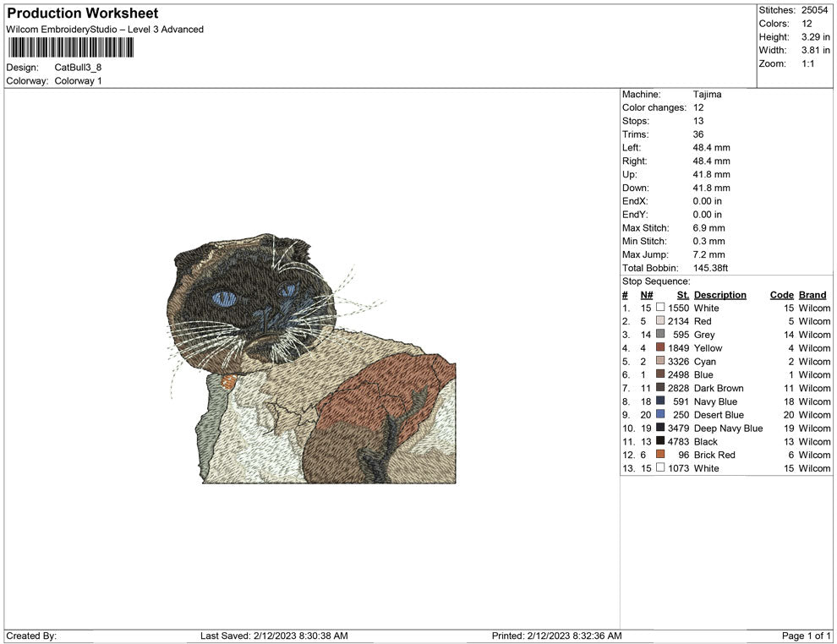Click the Stop Sequence label
This screenshot has width=837, height=644.
click(656, 281)
